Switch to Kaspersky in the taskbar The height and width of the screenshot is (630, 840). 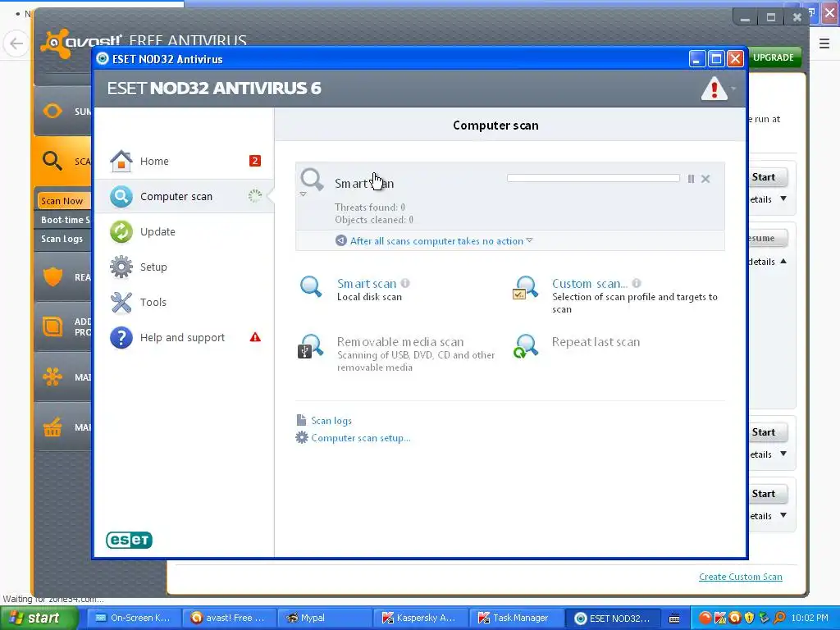(x=420, y=618)
